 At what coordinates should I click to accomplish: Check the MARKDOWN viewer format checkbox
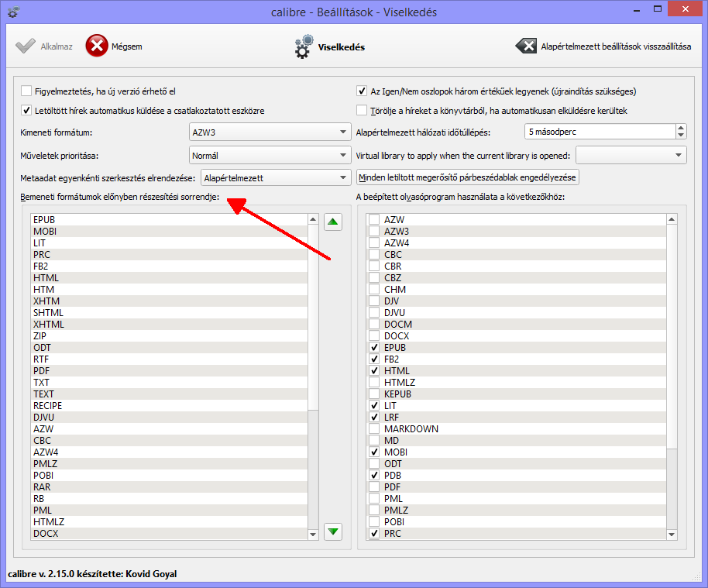(374, 429)
